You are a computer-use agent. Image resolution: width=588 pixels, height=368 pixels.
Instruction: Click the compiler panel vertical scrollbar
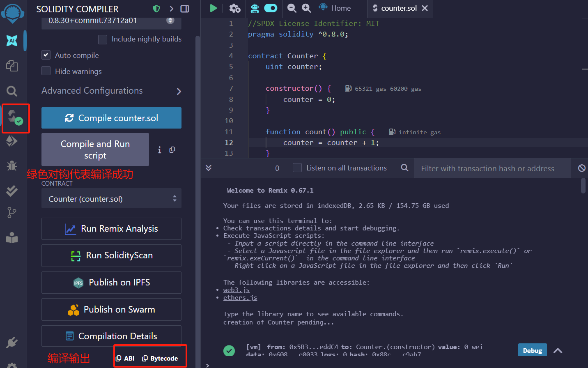(x=198, y=201)
